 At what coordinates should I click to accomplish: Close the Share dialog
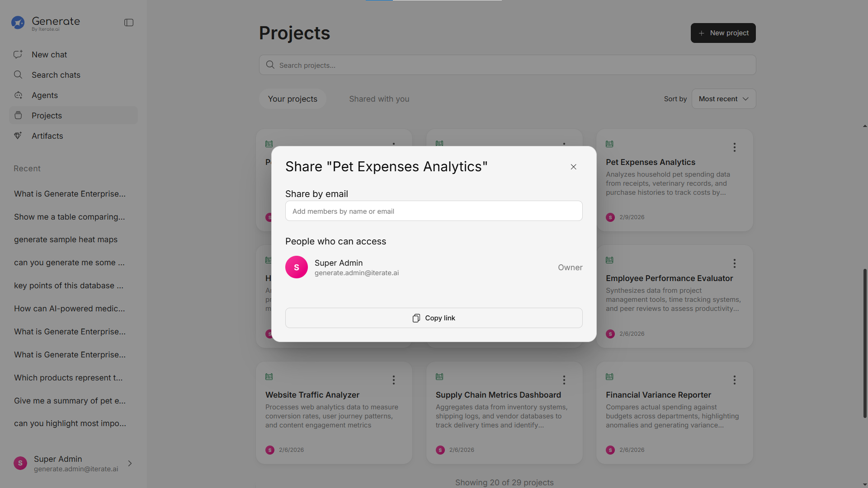(573, 167)
